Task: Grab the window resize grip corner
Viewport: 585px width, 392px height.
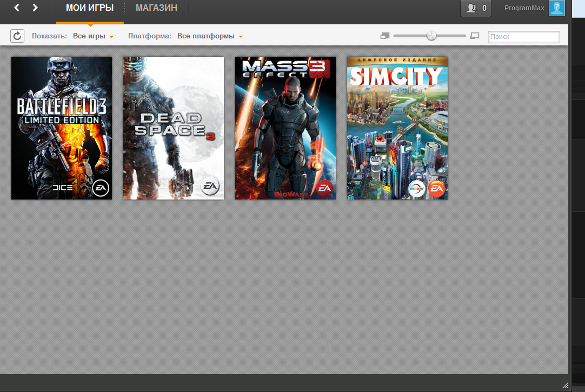Action: [565, 386]
